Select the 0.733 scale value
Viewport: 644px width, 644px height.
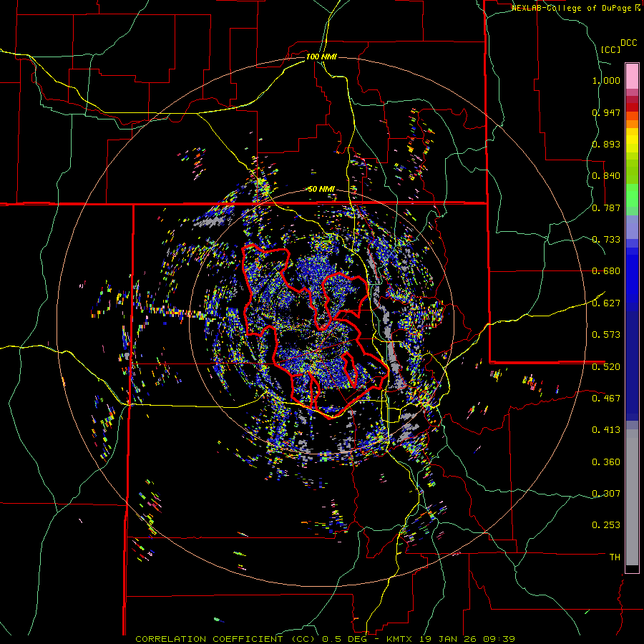click(x=606, y=240)
